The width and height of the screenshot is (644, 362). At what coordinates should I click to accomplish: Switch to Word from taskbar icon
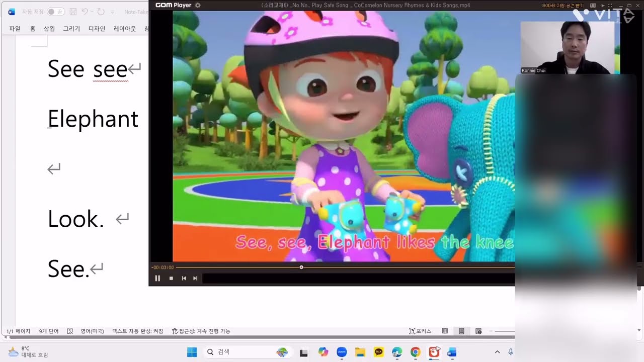click(452, 352)
